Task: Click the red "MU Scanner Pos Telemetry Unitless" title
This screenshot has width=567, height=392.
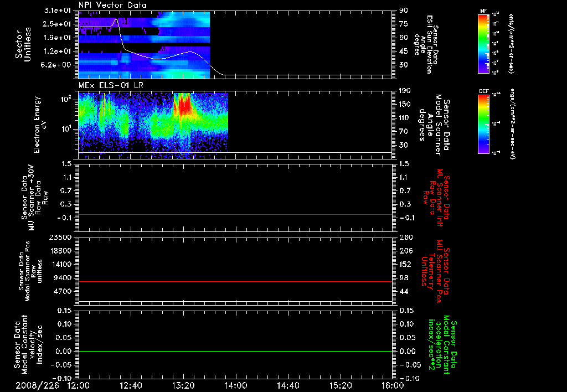Action: (435, 272)
